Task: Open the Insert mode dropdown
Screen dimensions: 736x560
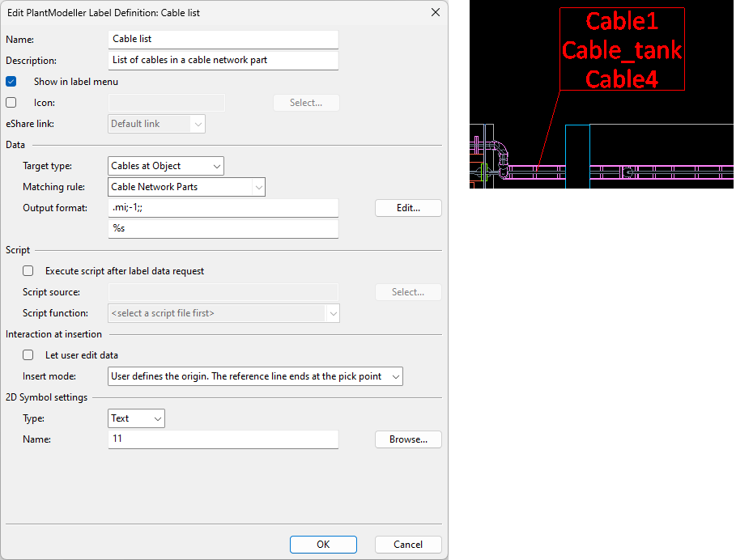Action: [x=255, y=376]
